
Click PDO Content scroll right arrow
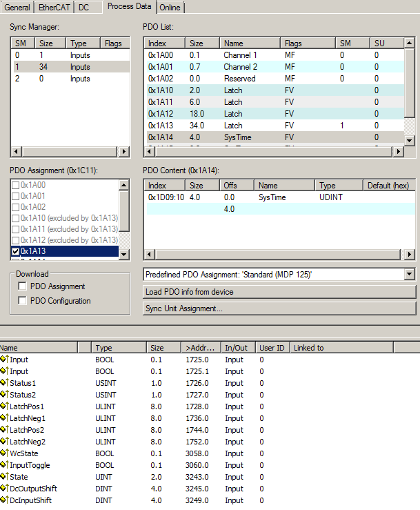point(409,254)
